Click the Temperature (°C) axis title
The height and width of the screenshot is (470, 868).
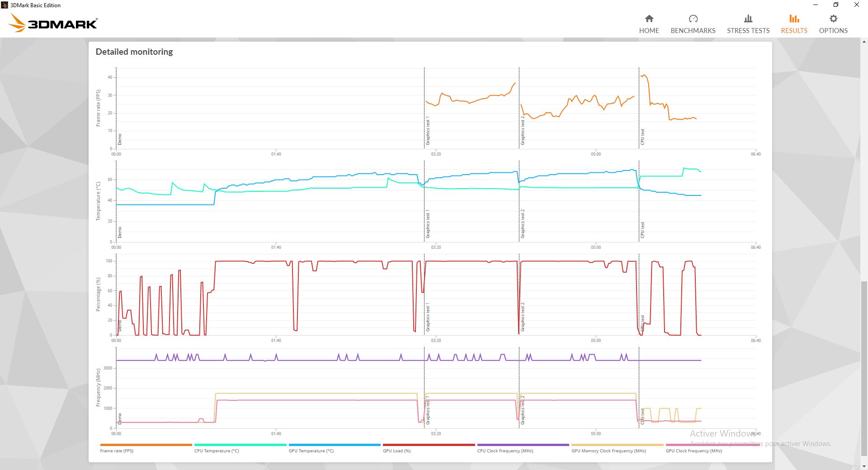pyautogui.click(x=98, y=201)
